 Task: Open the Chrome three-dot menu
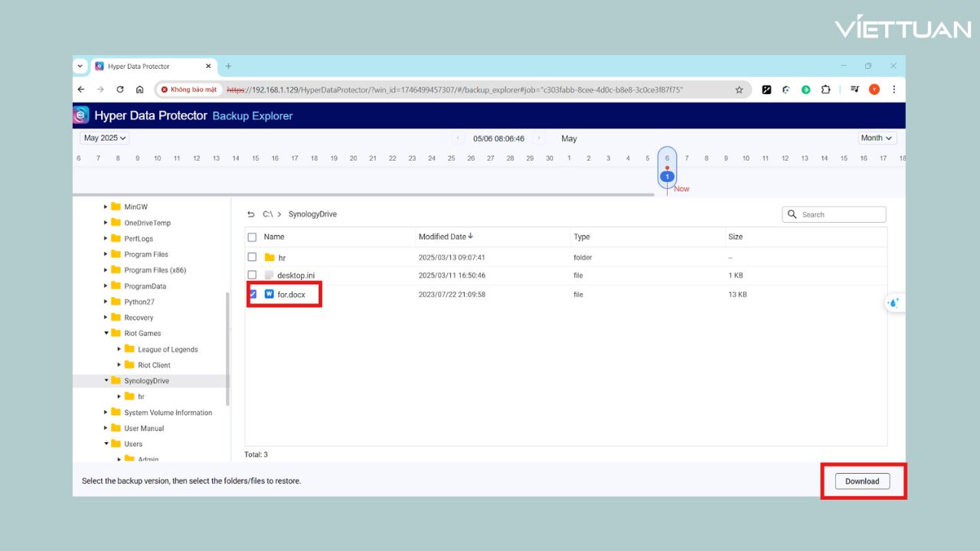click(893, 90)
